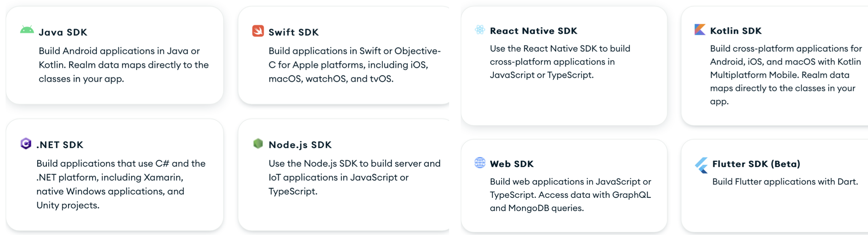Image resolution: width=868 pixels, height=235 pixels.
Task: Click the text 'JavaScript or TypeScript.' in React Native card
Action: [541, 75]
